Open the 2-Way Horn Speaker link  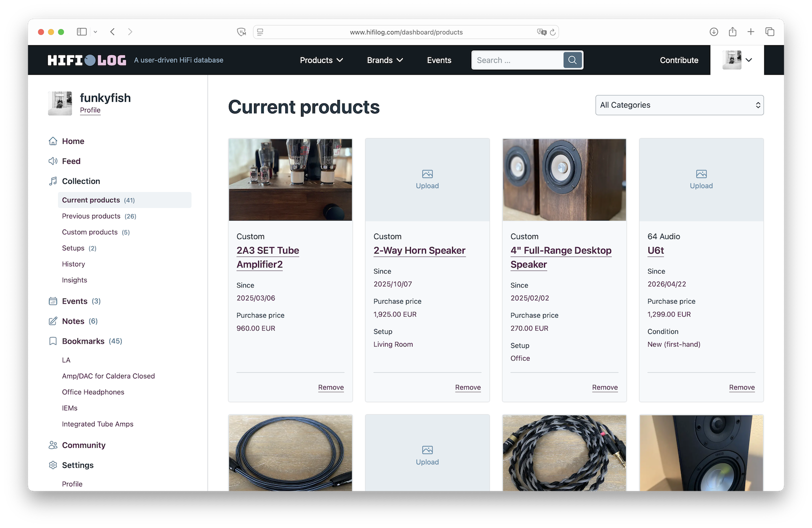419,250
